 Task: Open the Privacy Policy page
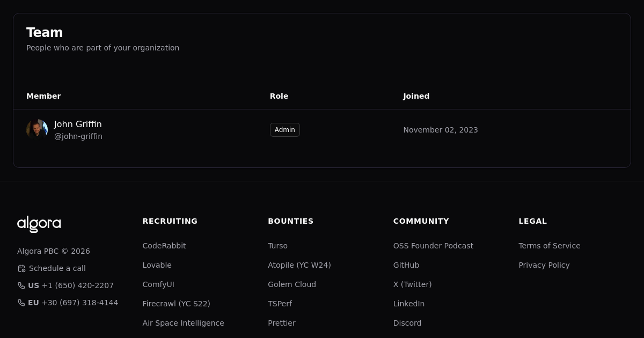[544, 265]
